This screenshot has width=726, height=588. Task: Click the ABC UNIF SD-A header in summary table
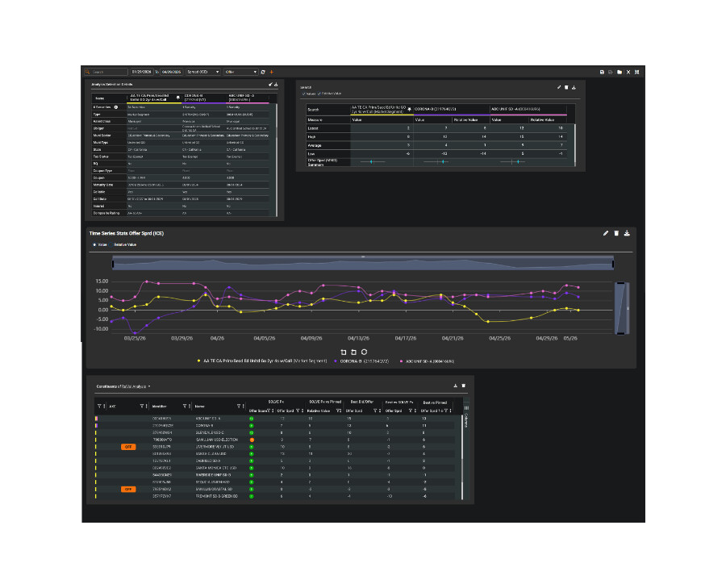click(528, 109)
